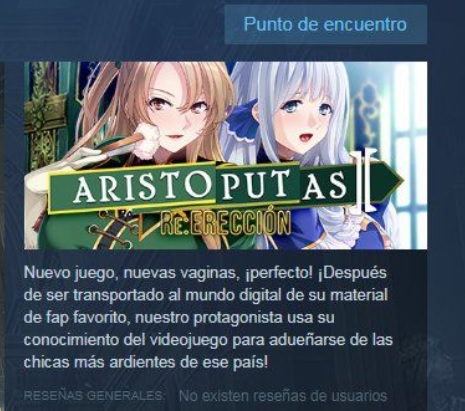Click the white fur cuff on the sleeve
Viewport: 465px width, 411px height.
pyautogui.click(x=147, y=141)
